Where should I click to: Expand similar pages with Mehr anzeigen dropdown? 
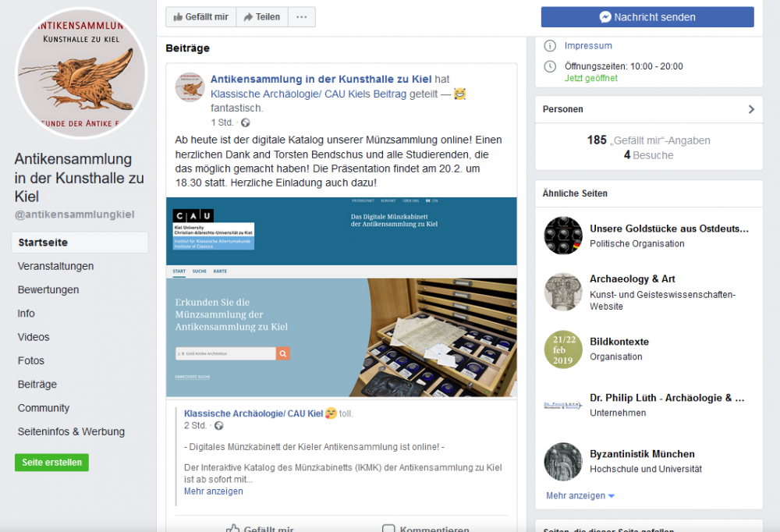580,495
